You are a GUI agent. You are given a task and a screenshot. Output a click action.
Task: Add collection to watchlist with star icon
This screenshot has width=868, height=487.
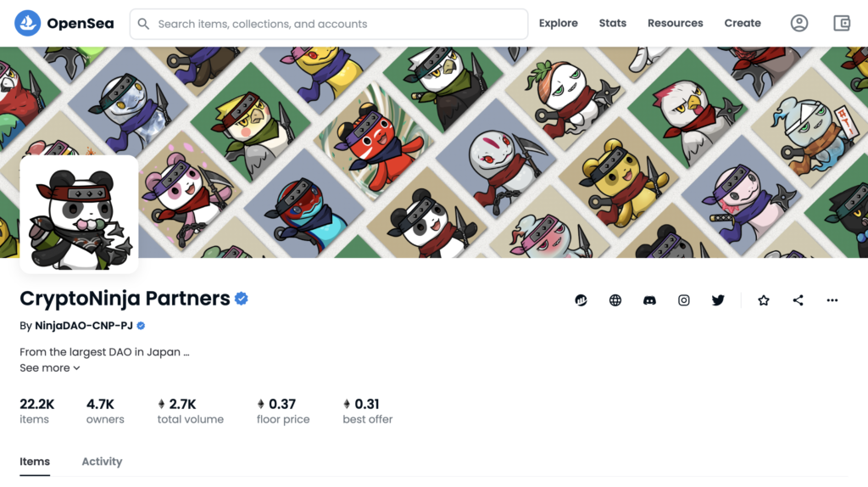point(764,300)
